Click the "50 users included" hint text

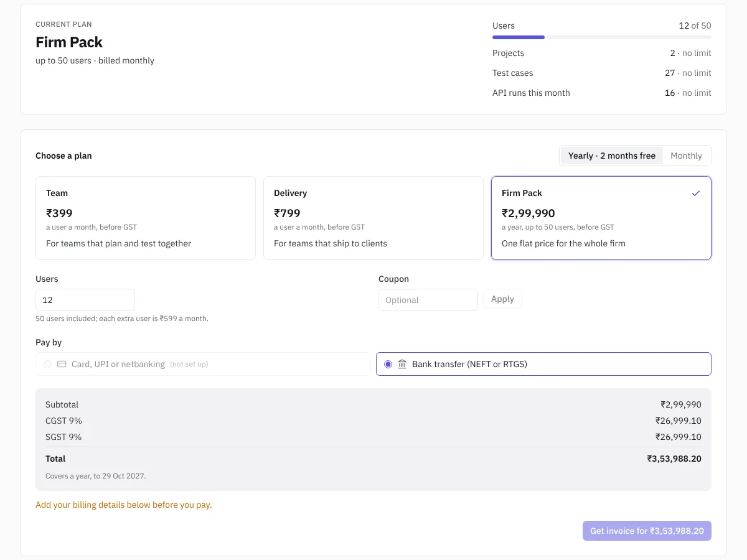tap(122, 319)
